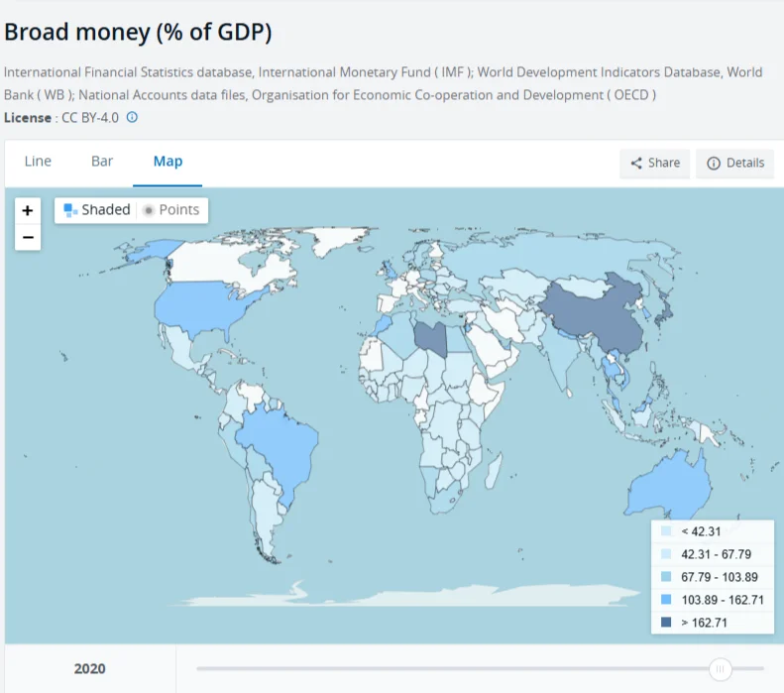This screenshot has width=784, height=693.
Task: Click the map zoom in plus button
Action: pos(28,210)
